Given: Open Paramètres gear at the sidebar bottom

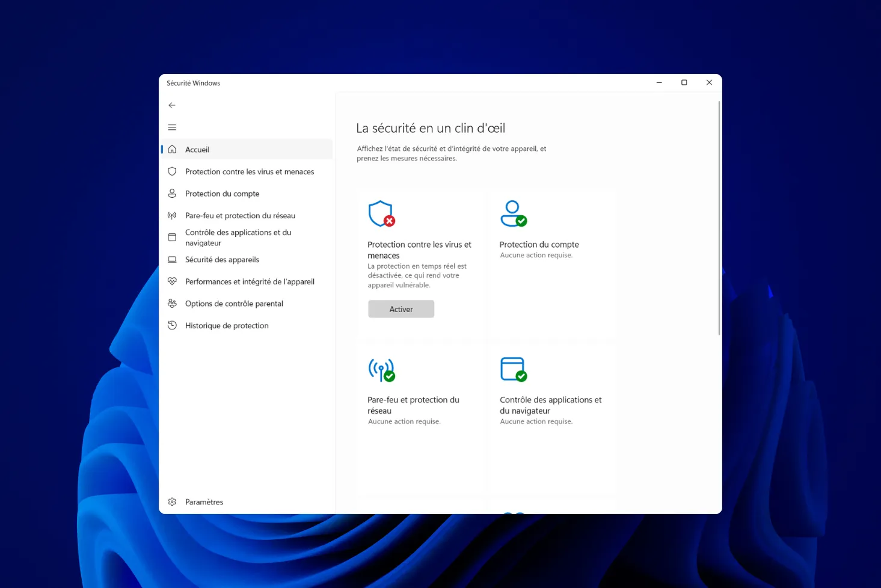Looking at the screenshot, I should (x=173, y=502).
